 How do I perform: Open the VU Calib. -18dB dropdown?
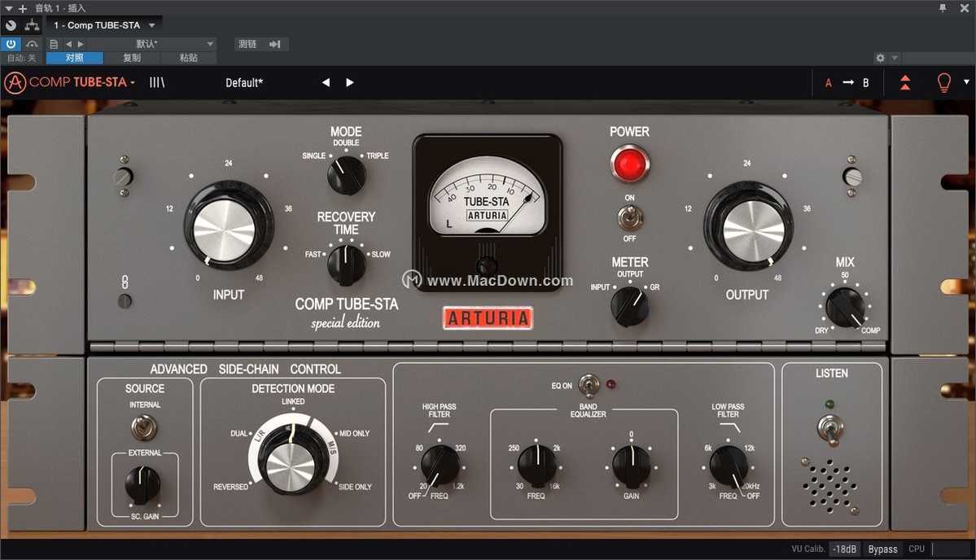pos(845,549)
